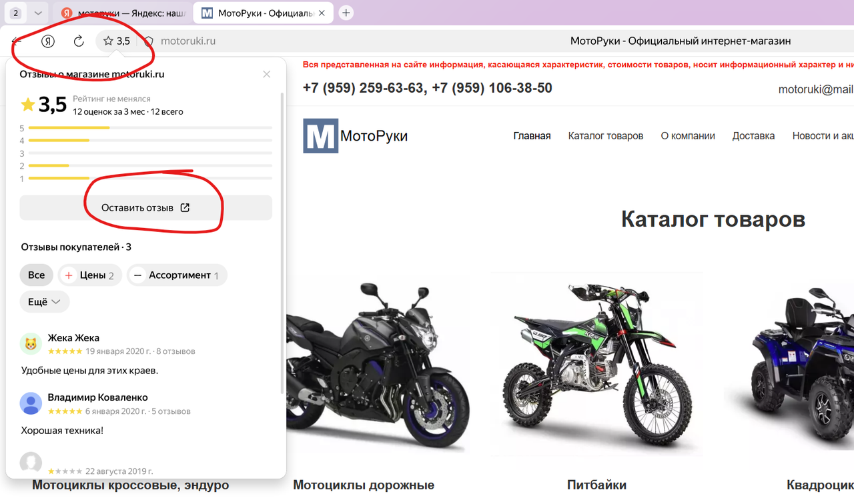Open the tab list chevron next to tab counter
The width and height of the screenshot is (854, 504).
tap(37, 12)
